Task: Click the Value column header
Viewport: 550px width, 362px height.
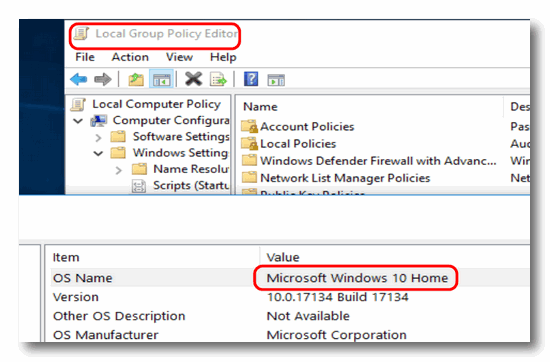Action: coord(283,257)
